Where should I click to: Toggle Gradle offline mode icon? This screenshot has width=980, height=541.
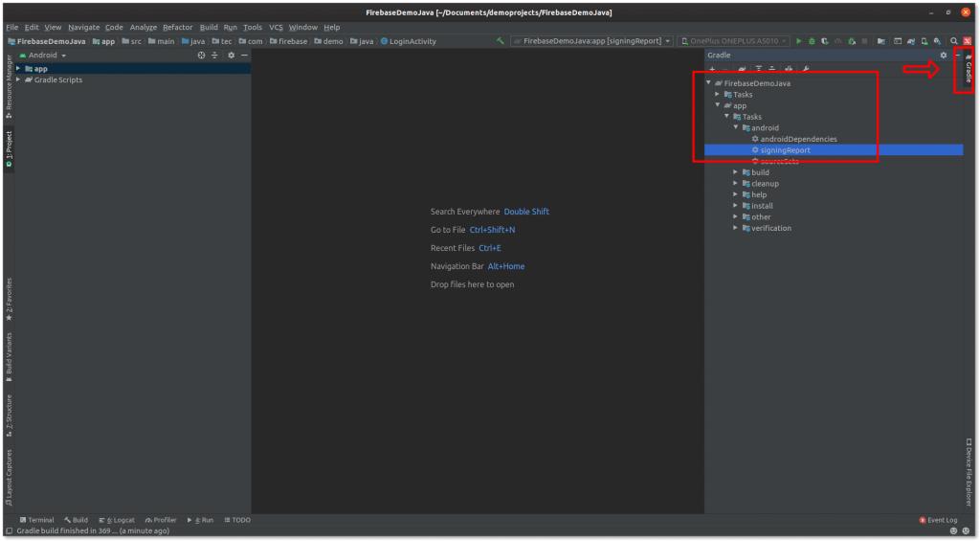(x=789, y=69)
